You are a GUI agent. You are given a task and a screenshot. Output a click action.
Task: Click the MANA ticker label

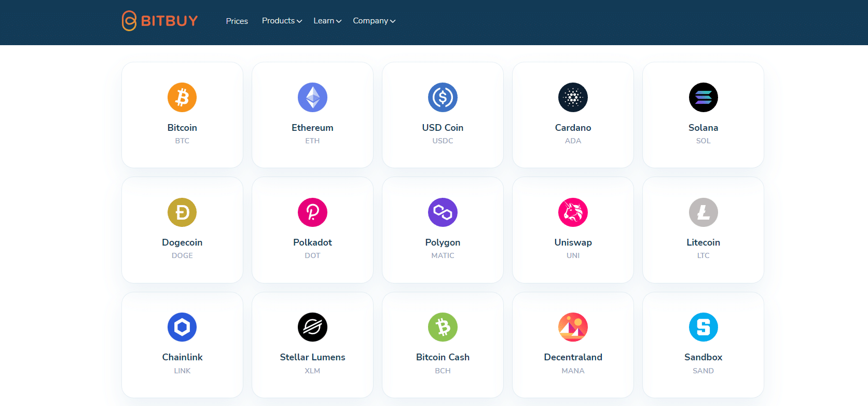point(573,371)
